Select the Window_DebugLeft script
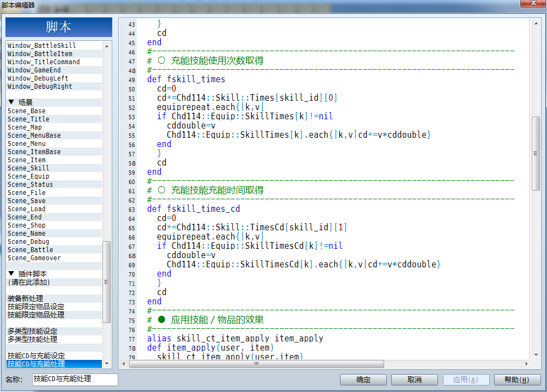The height and width of the screenshot is (392, 547). (54, 78)
